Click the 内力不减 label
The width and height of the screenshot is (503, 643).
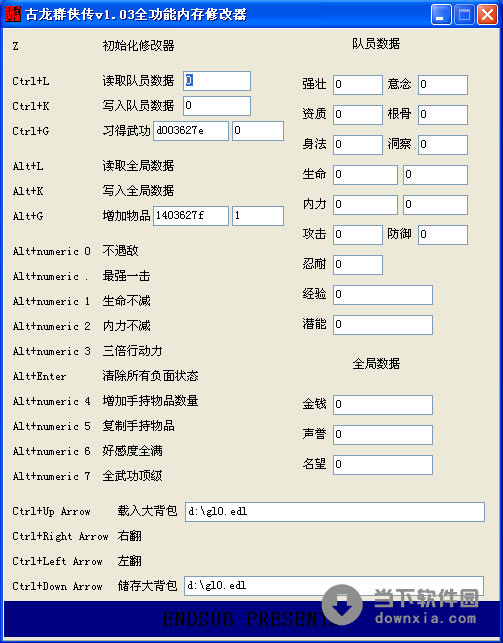coord(127,326)
